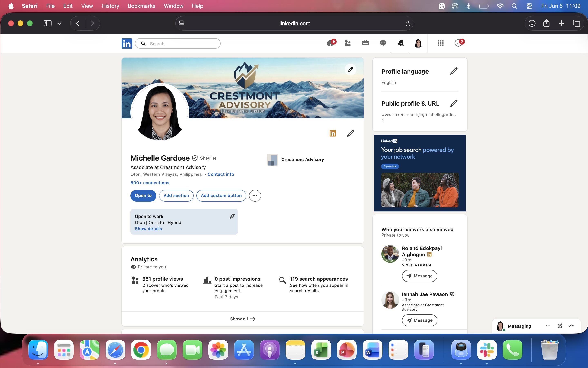Message Iannah Jae Pawaon

[x=419, y=320]
